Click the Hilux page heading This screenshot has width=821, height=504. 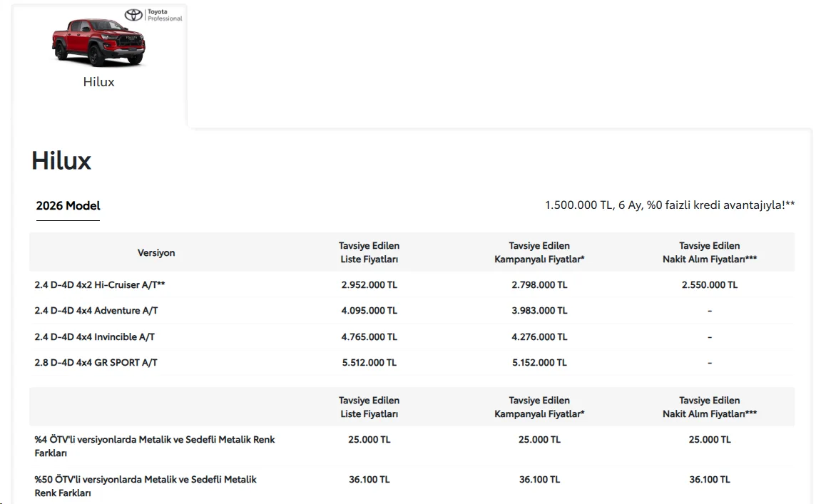point(61,160)
